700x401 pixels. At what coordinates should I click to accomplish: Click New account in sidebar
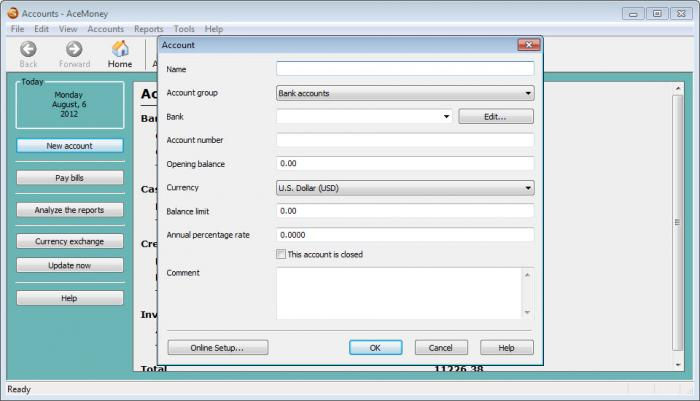tap(70, 146)
